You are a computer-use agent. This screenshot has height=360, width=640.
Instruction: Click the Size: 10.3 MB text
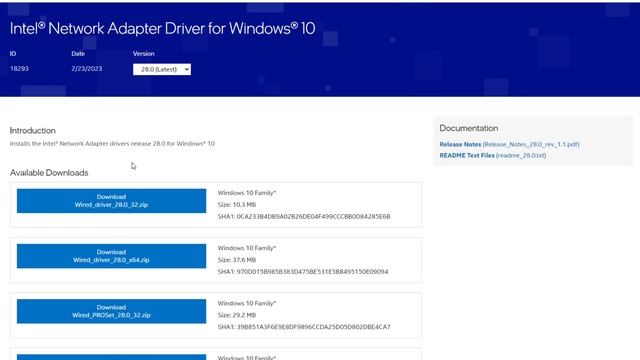coord(237,204)
